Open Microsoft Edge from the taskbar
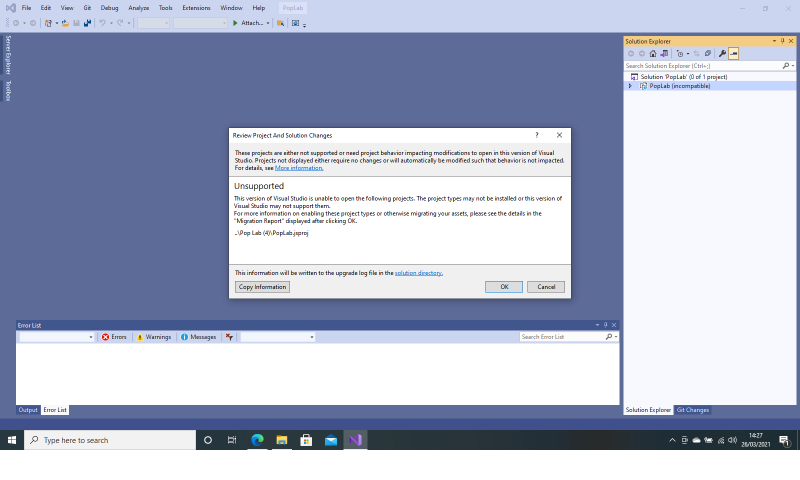This screenshot has height=480, width=800. coord(258,440)
